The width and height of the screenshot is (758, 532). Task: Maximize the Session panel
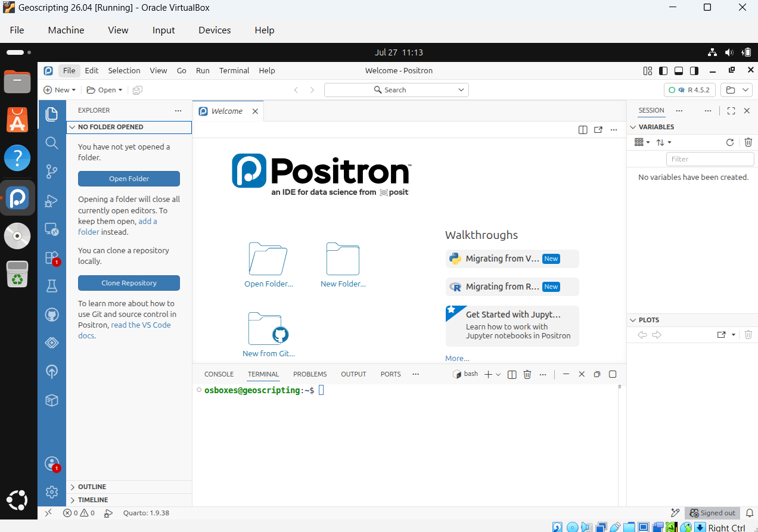point(731,111)
